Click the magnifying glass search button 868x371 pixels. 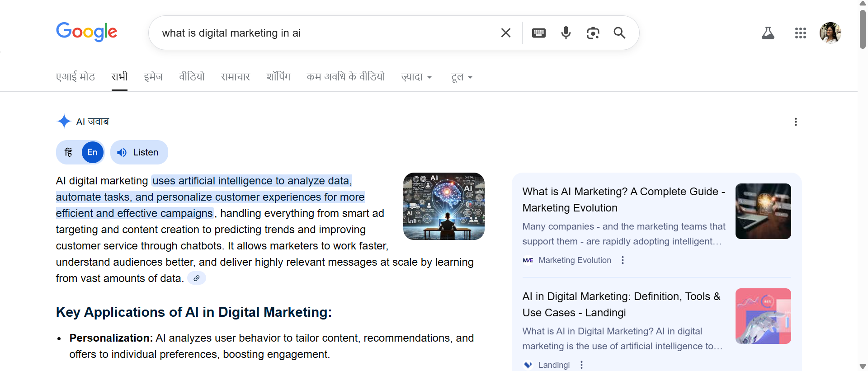(619, 33)
